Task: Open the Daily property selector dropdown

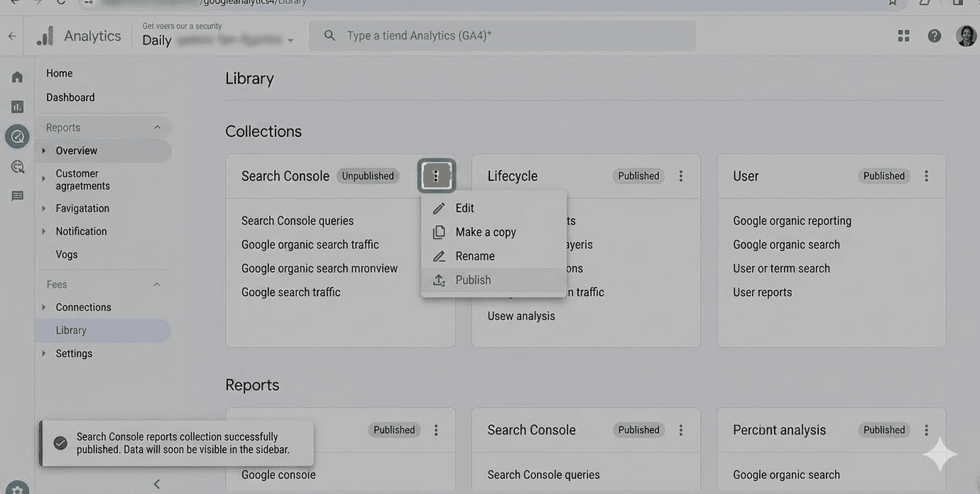Action: tap(218, 40)
